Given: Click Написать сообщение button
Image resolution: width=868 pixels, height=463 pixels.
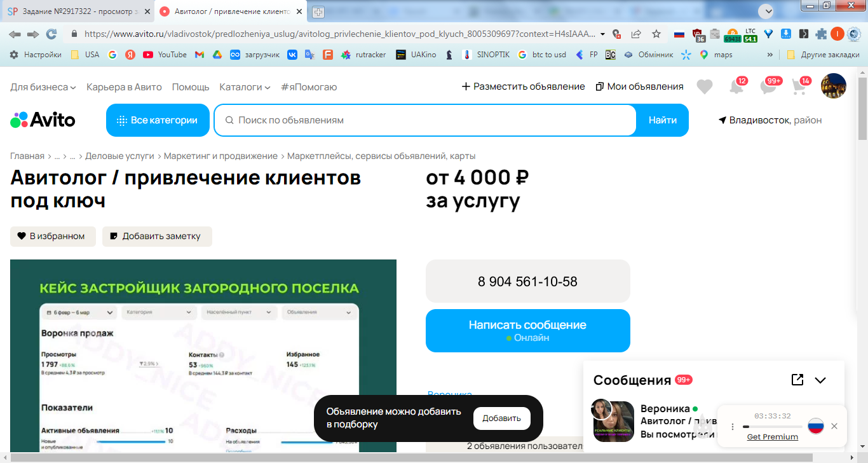Looking at the screenshot, I should coord(528,331).
